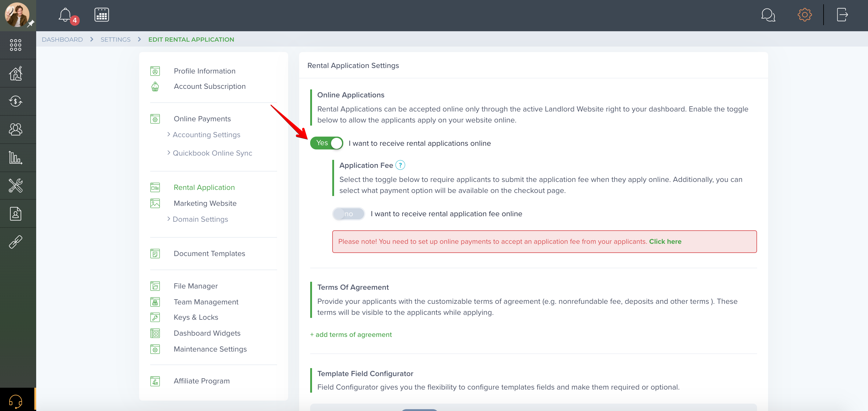
Task: Open Profile Information settings
Action: coord(204,71)
